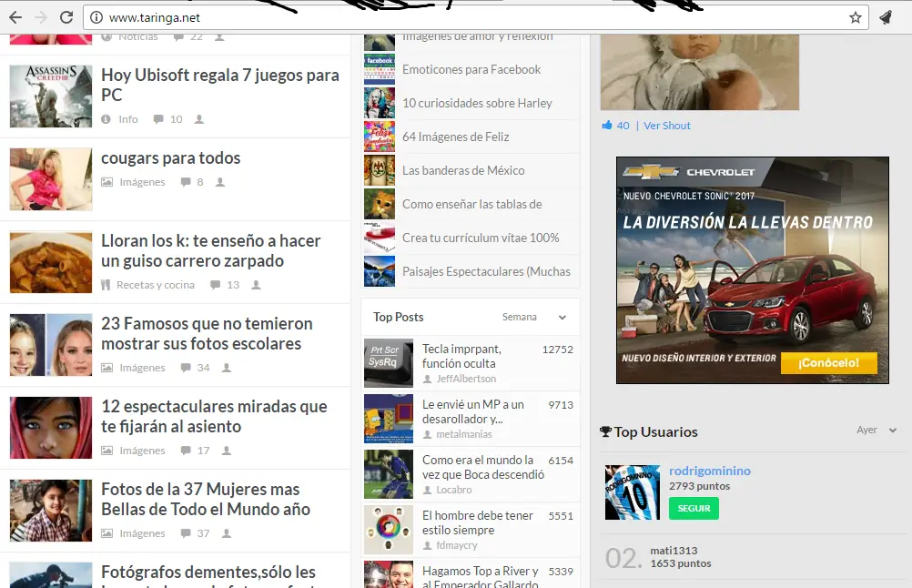Click author fdmaycry
The height and width of the screenshot is (588, 912).
tap(457, 545)
